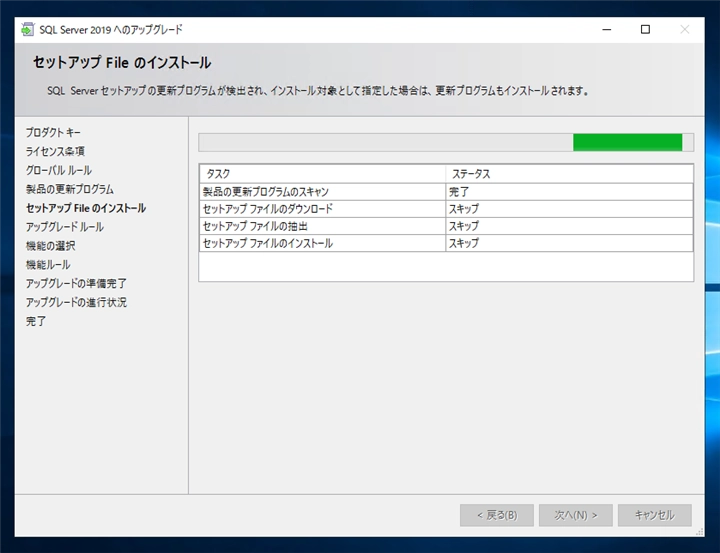Select セットアップ ファイルのダウンロード task row

pos(446,209)
